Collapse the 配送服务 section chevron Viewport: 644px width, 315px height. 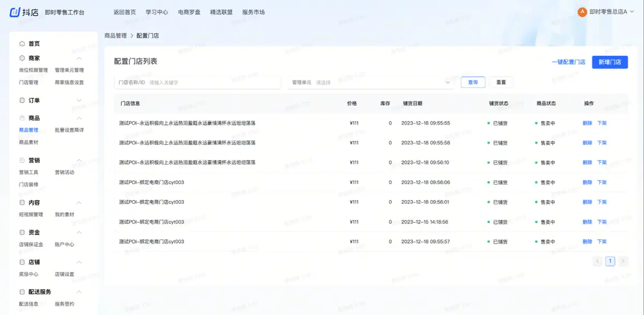(x=79, y=292)
